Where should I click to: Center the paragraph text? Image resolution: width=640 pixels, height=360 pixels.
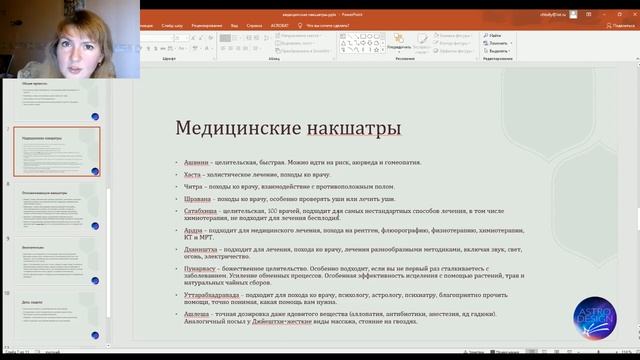click(230, 48)
